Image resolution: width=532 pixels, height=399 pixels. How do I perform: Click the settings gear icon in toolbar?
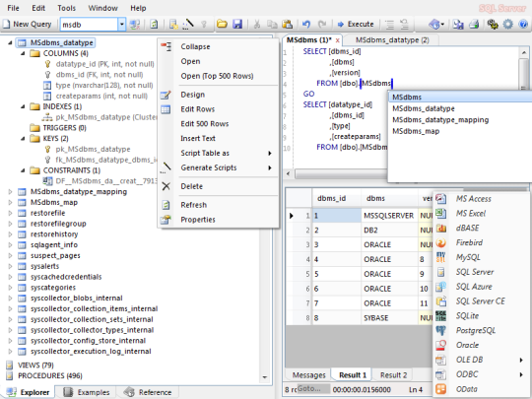pyautogui.click(x=508, y=24)
